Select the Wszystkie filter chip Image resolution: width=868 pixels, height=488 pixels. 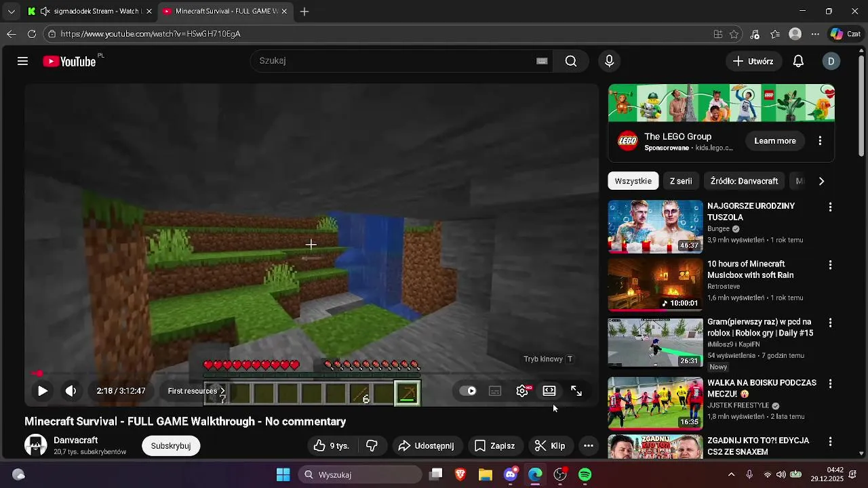(x=633, y=181)
